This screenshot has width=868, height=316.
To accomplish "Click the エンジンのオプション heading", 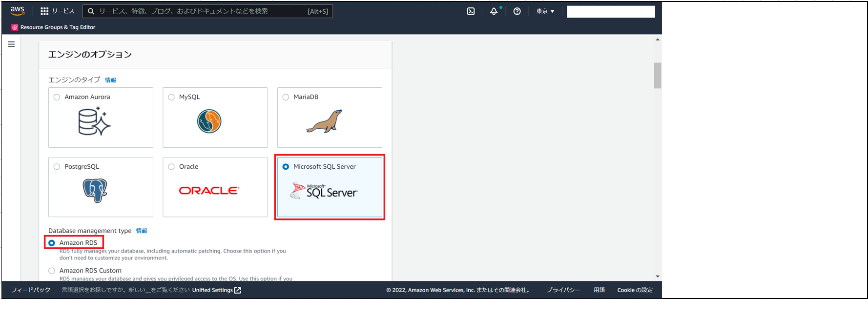I will click(x=90, y=55).
